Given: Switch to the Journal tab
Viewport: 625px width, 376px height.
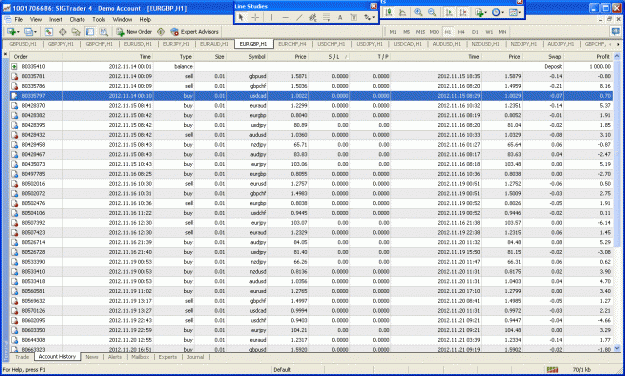Looking at the screenshot, I should (195, 357).
